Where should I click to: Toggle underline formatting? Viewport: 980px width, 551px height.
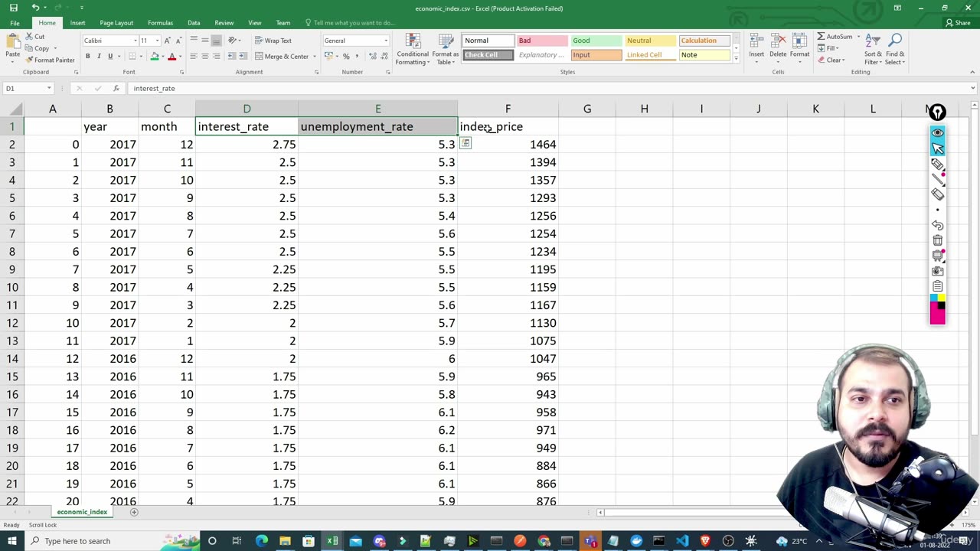pyautogui.click(x=110, y=56)
